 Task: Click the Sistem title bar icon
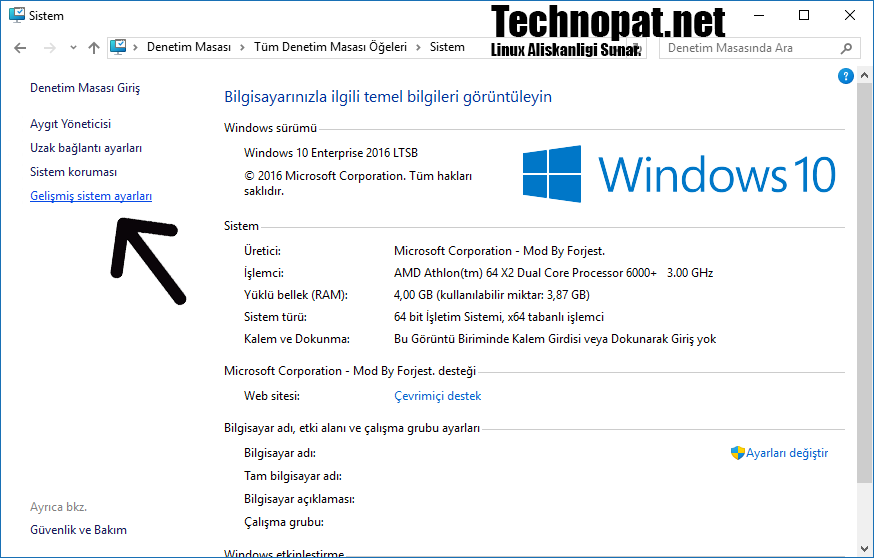point(17,15)
